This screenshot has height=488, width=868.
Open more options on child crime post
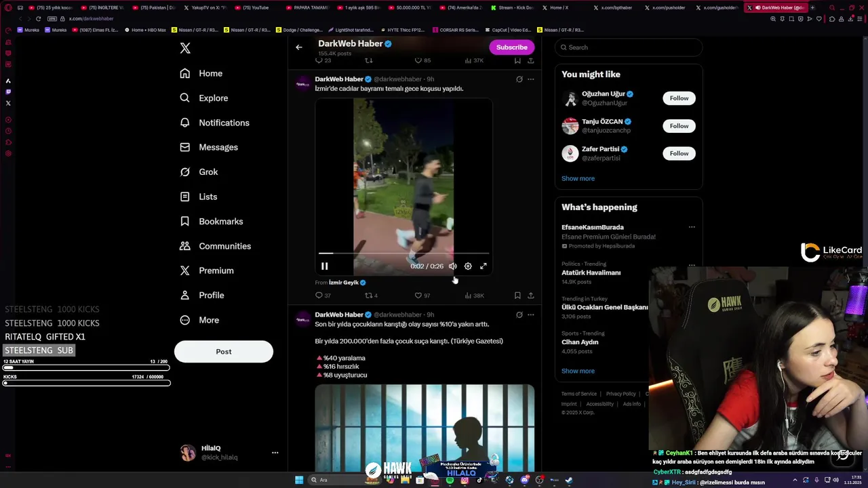(x=531, y=314)
